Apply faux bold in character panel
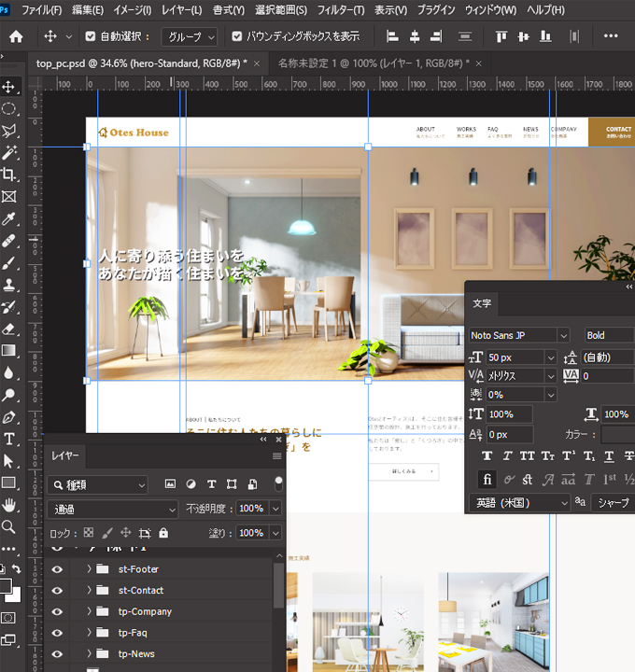The image size is (635, 672). click(x=487, y=456)
